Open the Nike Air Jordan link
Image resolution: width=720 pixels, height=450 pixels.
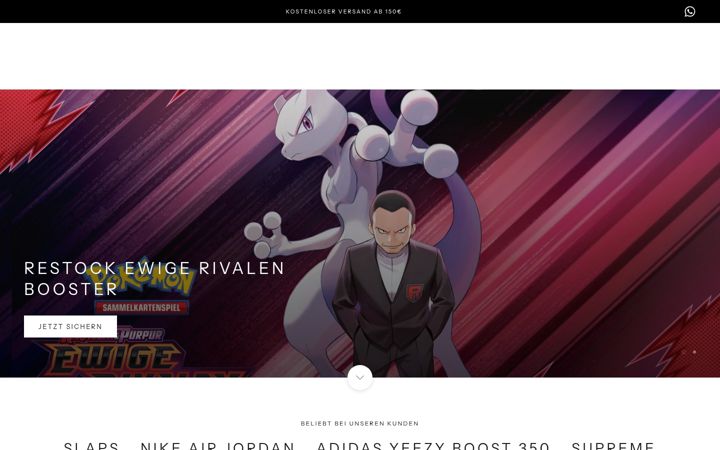click(218, 445)
